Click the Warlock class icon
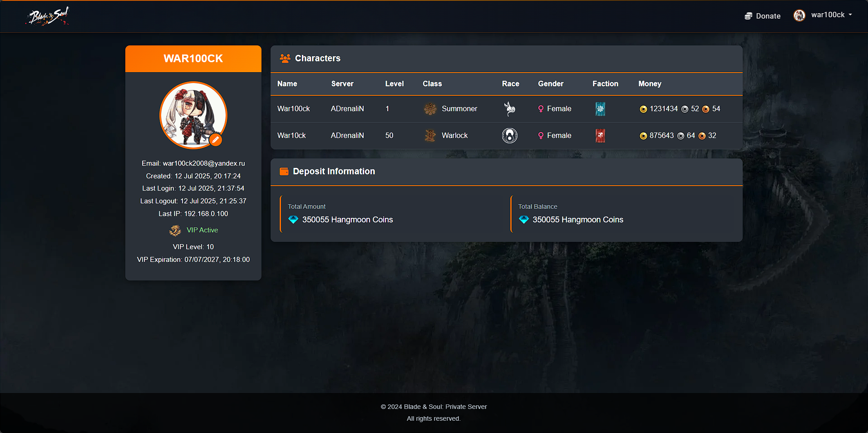Viewport: 868px width, 433px height. coord(430,136)
